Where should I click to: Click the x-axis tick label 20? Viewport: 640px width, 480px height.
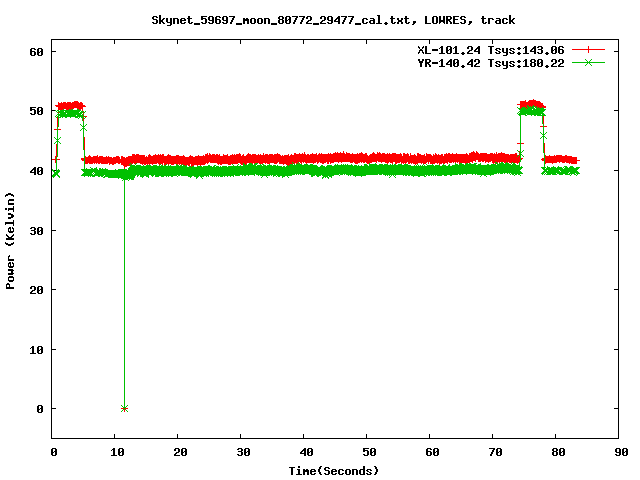180,452
